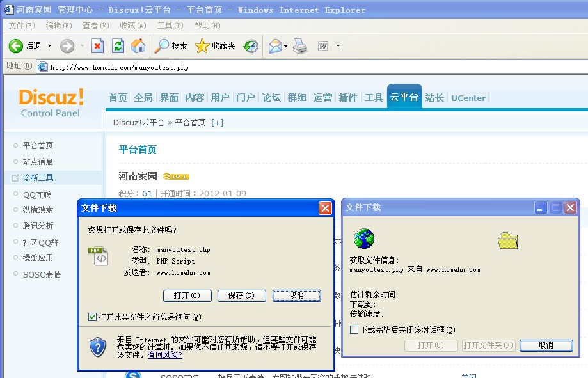Select the 云平台 tab
The height and width of the screenshot is (378, 588).
(404, 97)
